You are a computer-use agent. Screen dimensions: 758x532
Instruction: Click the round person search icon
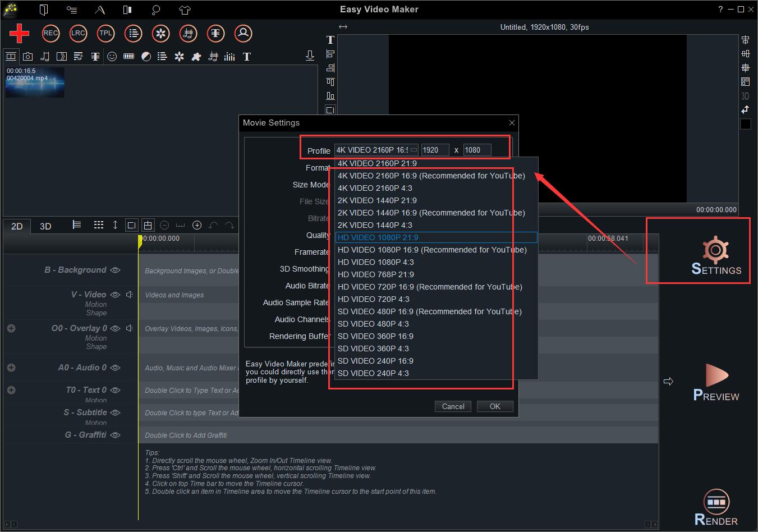click(x=244, y=33)
